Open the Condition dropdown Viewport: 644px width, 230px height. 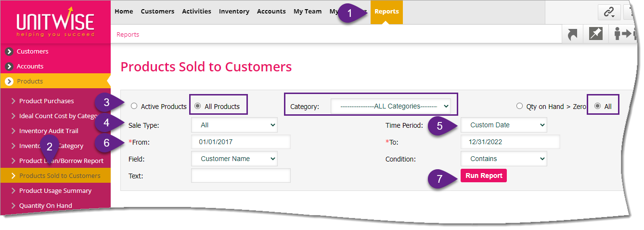point(503,159)
